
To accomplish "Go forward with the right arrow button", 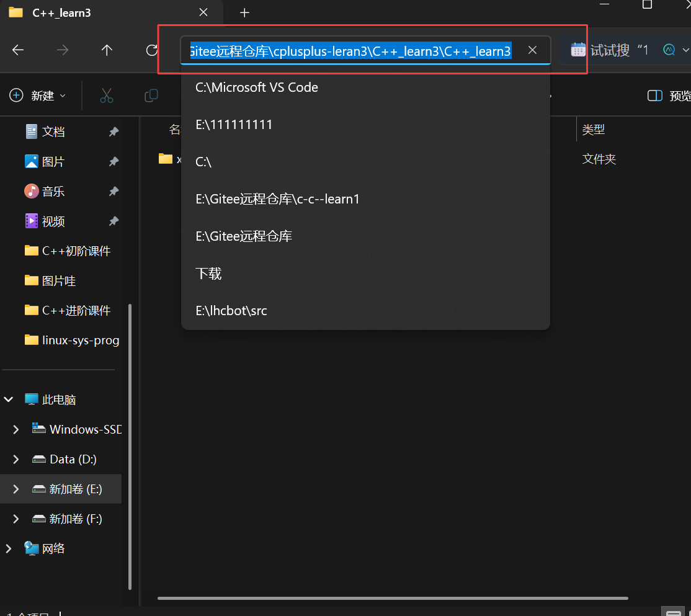I will 63,50.
